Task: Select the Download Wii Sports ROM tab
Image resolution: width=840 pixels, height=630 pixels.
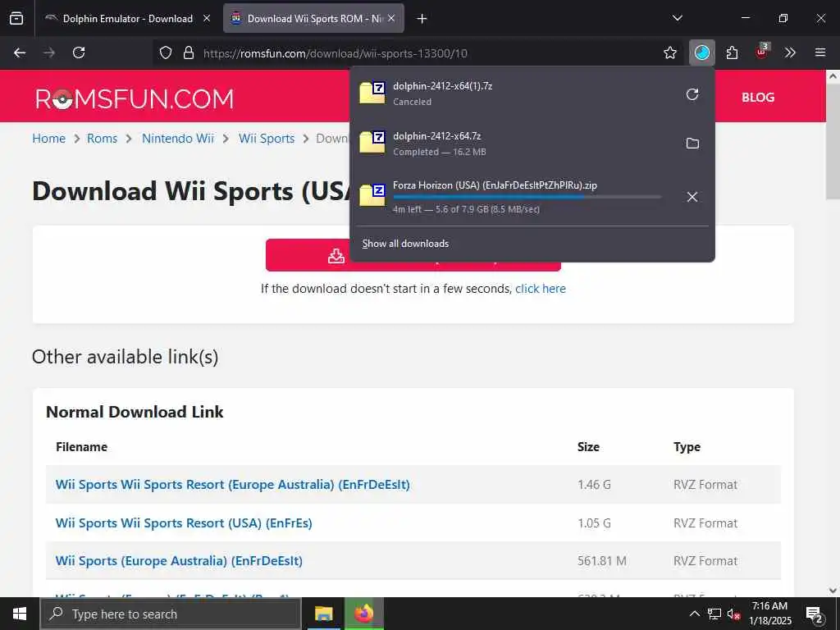Action: [x=314, y=19]
